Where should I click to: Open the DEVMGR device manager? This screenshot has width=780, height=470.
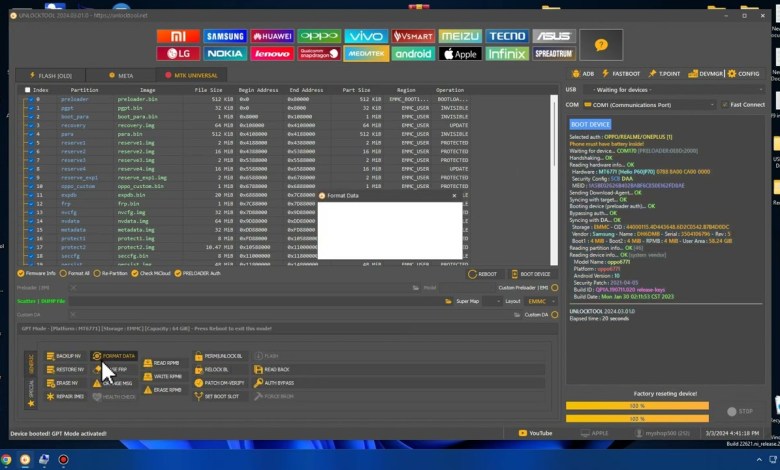coord(705,74)
